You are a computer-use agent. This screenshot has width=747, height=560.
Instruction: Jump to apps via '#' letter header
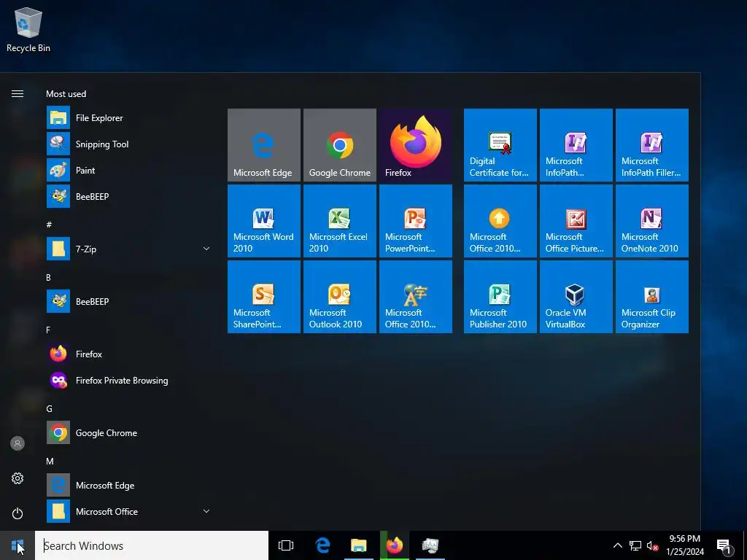49,225
